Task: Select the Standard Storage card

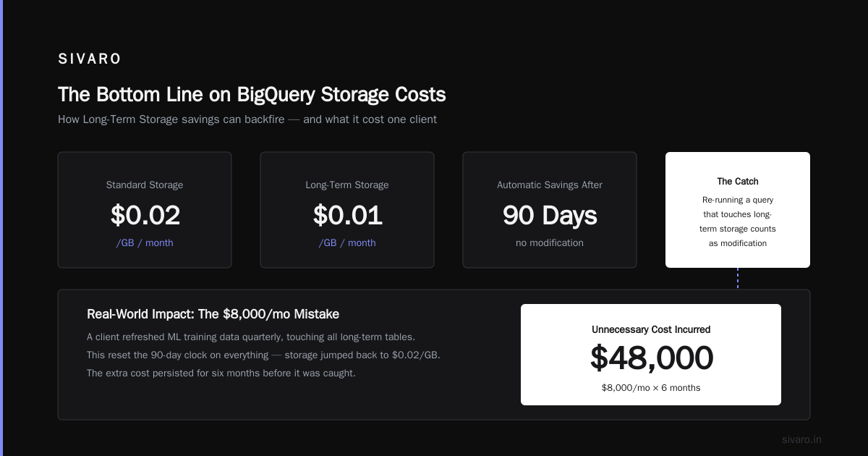Action: 145,210
